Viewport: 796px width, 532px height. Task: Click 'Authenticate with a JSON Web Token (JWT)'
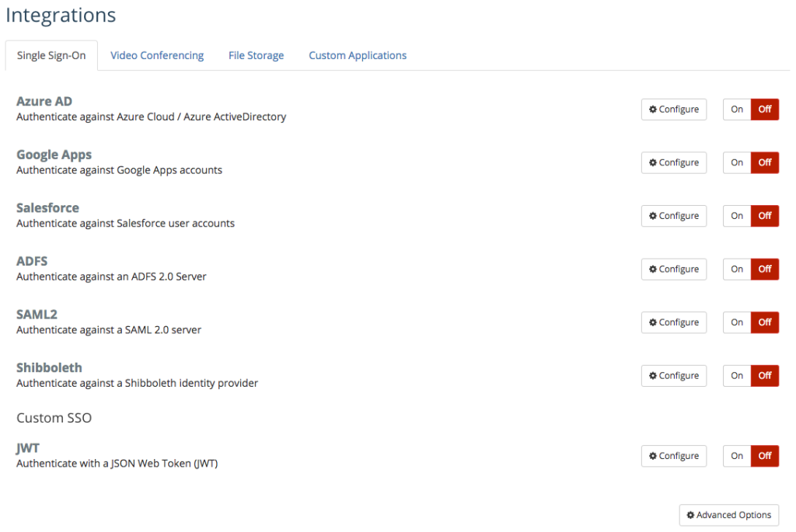pos(117,464)
